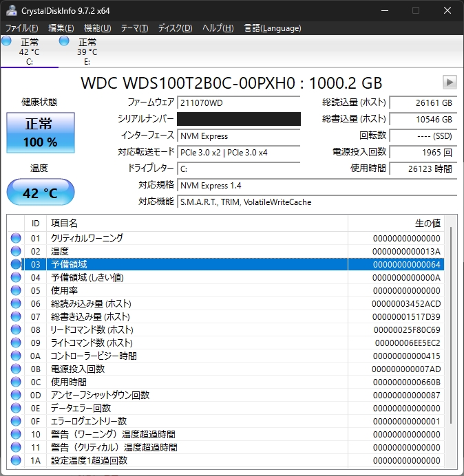Select the エラーログエントリー数 row name
This screenshot has width=464, height=476.
pos(88,421)
